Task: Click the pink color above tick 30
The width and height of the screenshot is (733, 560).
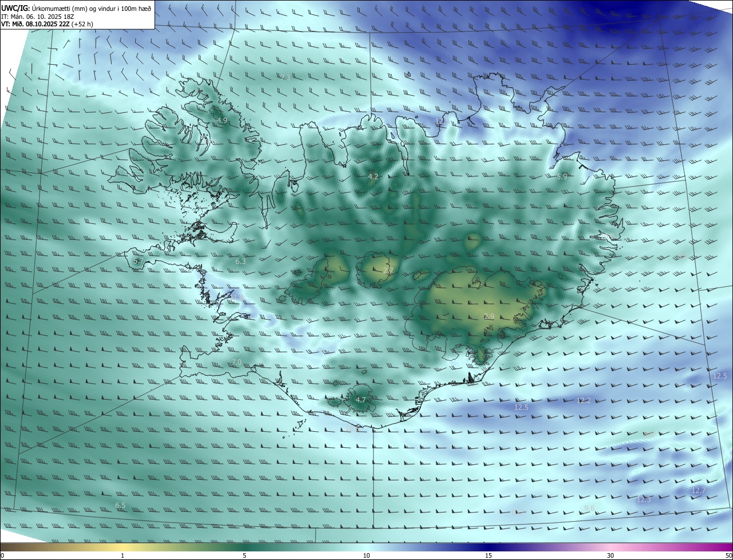Action: tap(610, 547)
